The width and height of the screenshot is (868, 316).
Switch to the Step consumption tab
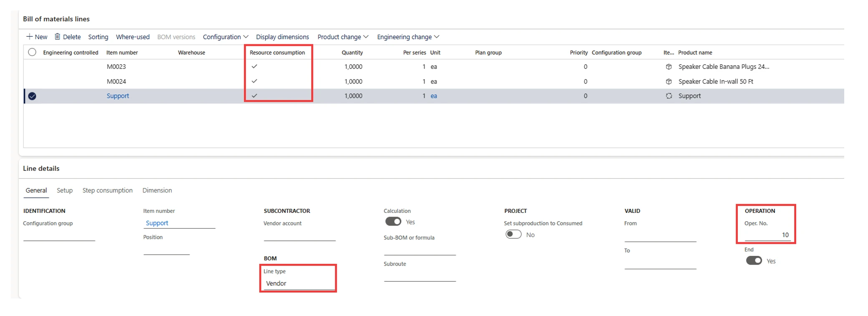click(107, 190)
